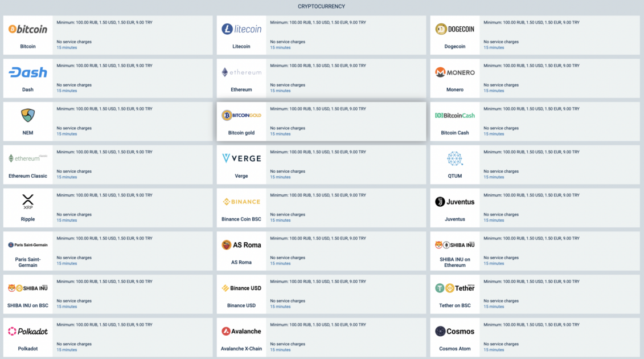Click the Dogecoin logo
The image size is (644, 359).
[454, 29]
